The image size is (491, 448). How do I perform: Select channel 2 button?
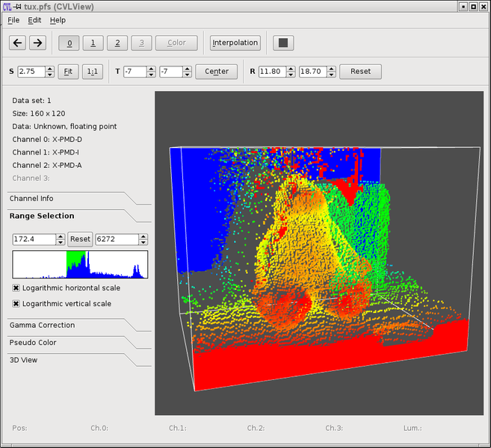pos(117,43)
